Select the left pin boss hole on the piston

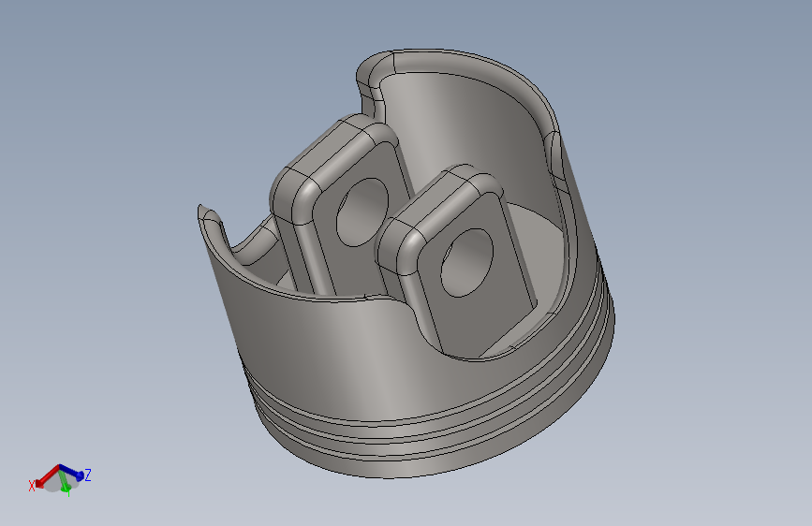tap(362, 212)
